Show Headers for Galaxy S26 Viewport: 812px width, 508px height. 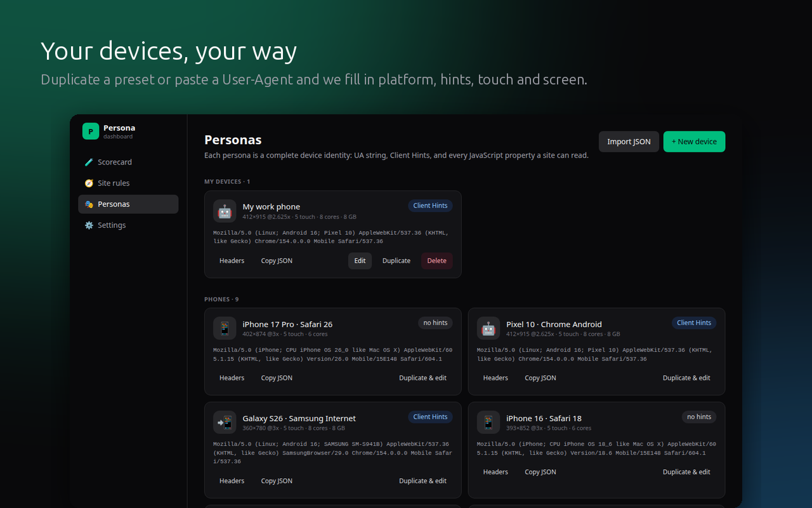tap(232, 481)
